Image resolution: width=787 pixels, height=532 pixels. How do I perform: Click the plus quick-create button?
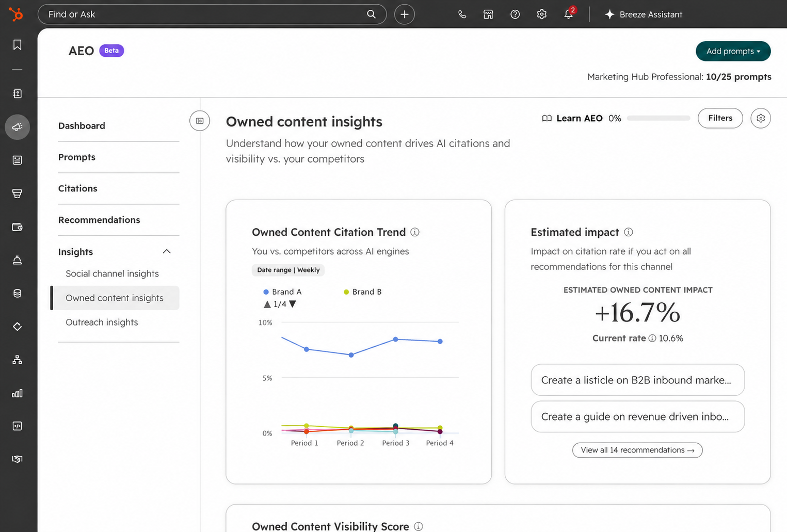[405, 14]
